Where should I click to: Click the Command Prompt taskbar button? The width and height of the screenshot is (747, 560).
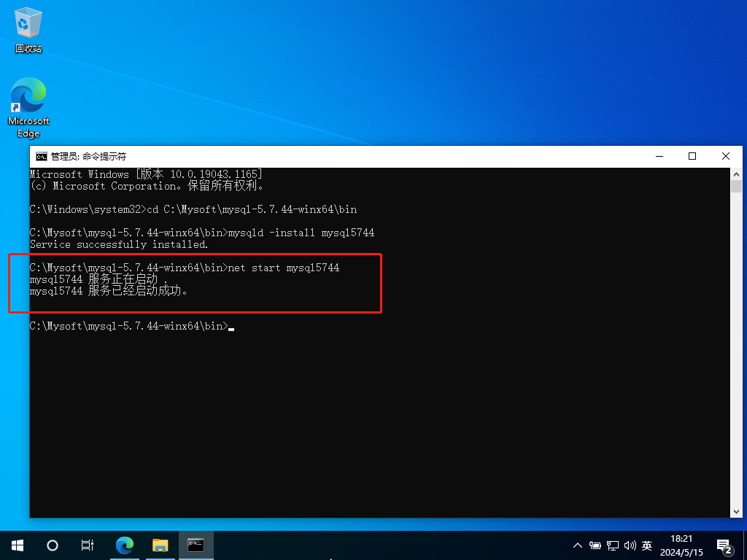(x=196, y=545)
